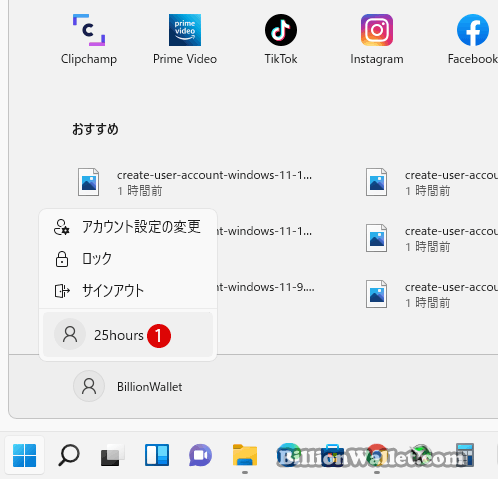Open the bottom recommended file in the right column

(x=431, y=294)
